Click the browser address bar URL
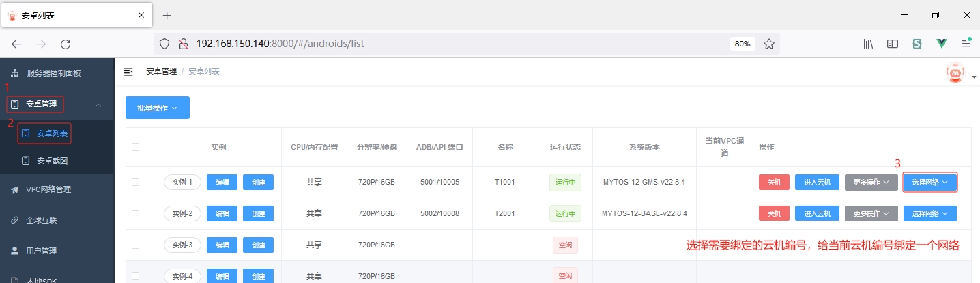Viewport: 980px width, 283px height. [280, 44]
